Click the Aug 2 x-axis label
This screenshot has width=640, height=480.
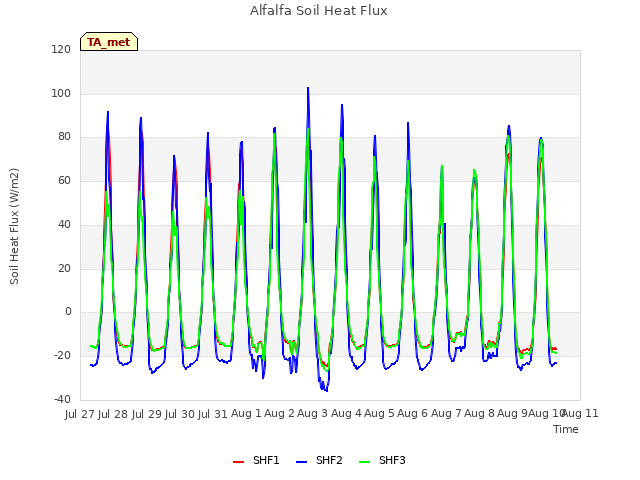[x=279, y=413]
